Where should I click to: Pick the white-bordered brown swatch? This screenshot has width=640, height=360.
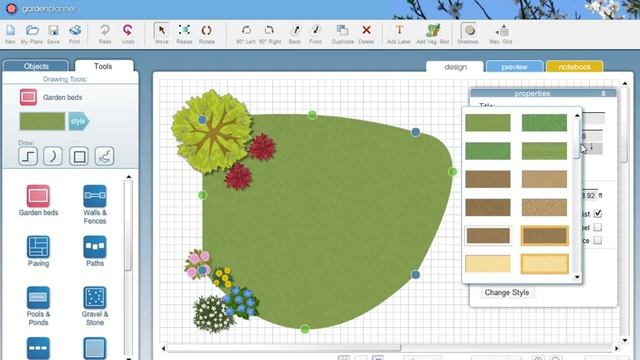tap(488, 236)
